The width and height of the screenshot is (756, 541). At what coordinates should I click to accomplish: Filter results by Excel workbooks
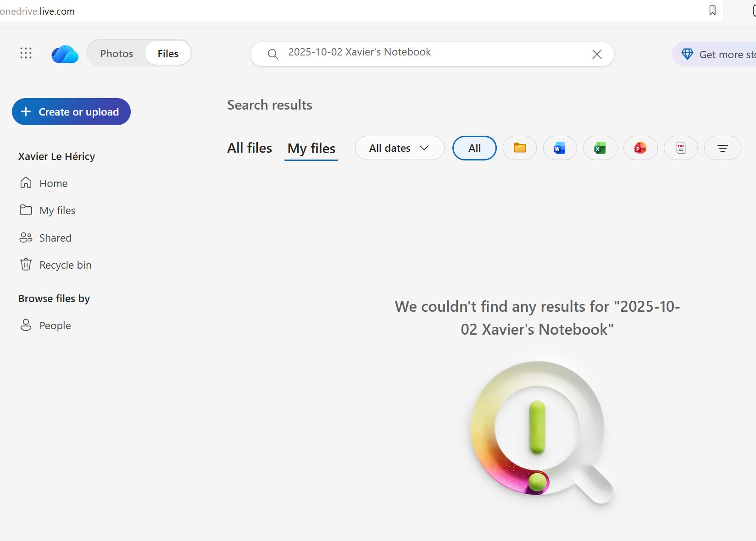coord(600,148)
